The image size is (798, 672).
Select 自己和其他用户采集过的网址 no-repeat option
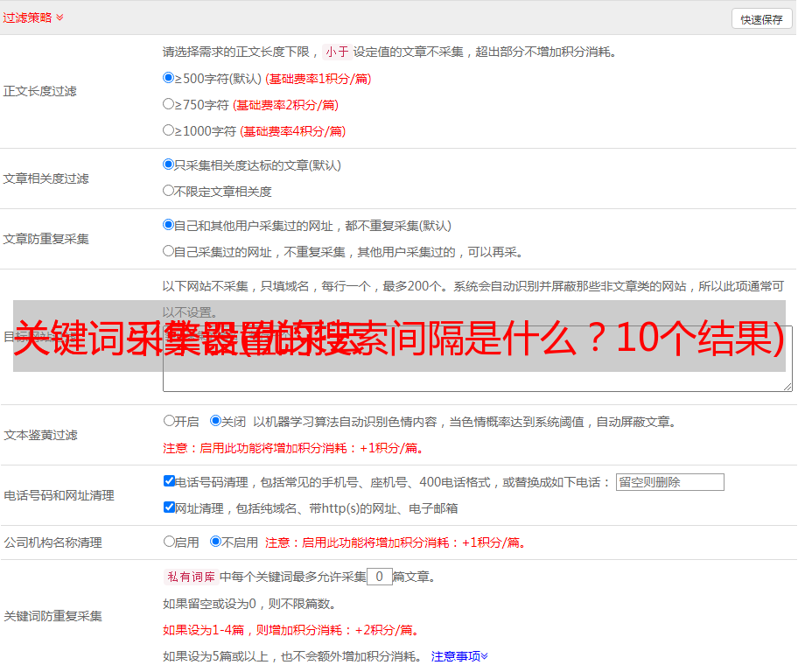[x=169, y=225]
